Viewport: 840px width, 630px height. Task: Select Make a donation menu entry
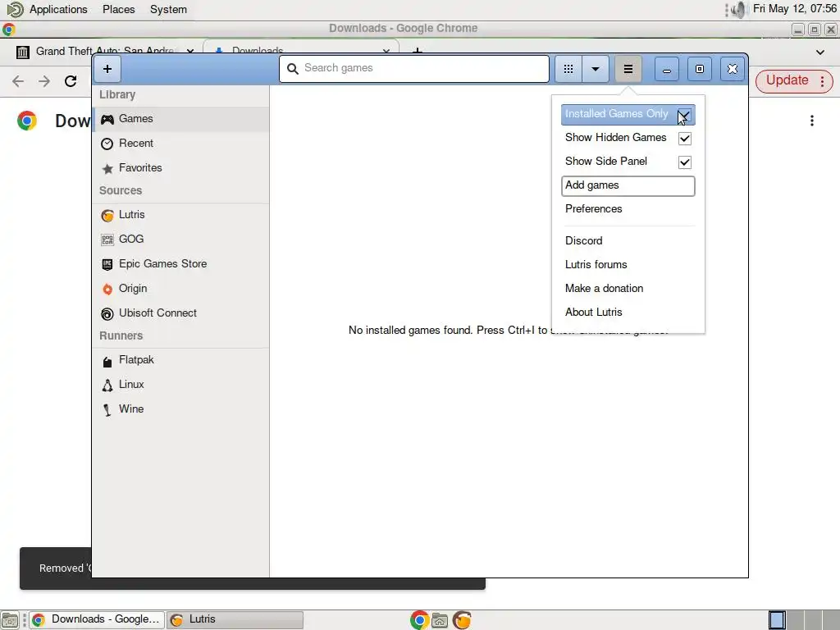tap(628, 288)
